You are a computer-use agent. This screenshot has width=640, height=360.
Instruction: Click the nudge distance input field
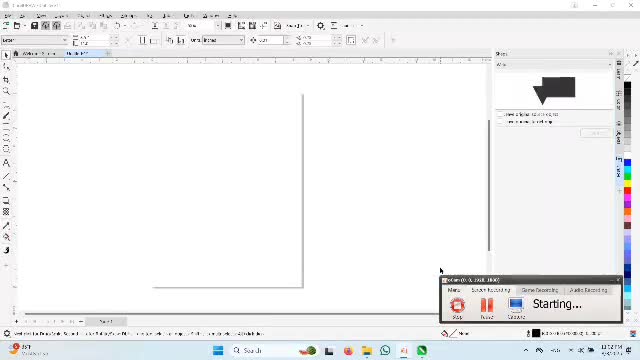[270, 40]
